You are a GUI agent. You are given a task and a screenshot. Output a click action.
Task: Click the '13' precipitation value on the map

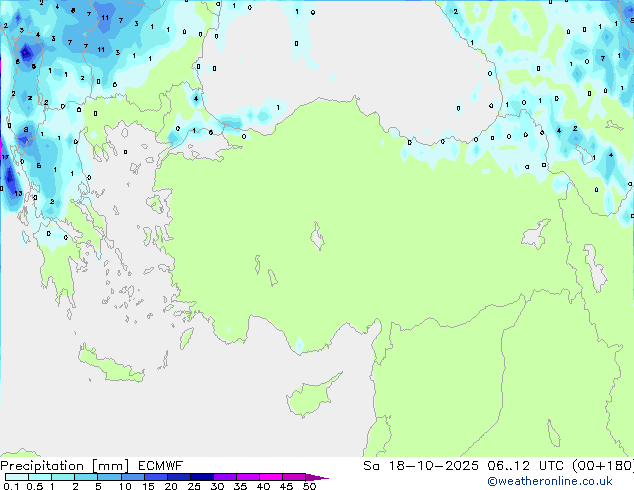click(19, 194)
